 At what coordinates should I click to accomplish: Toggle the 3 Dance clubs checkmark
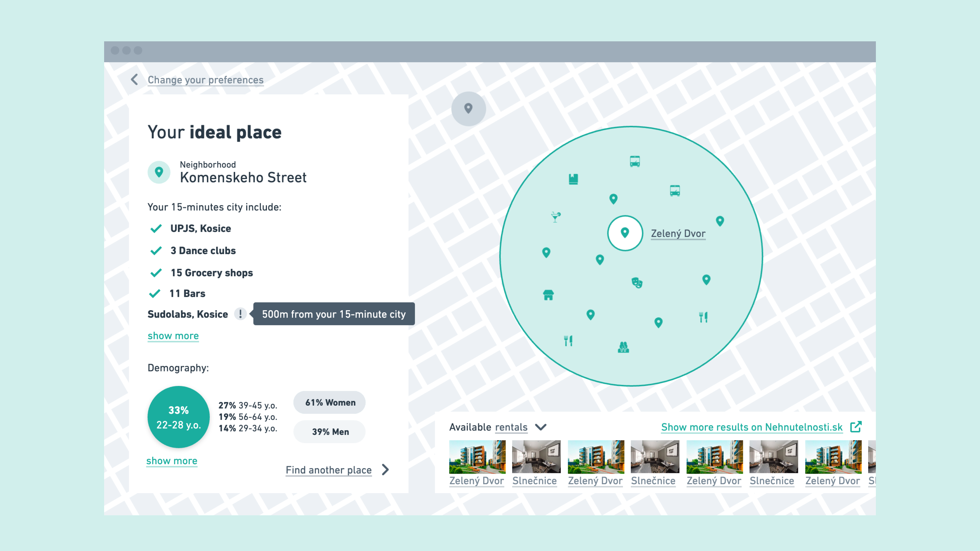click(156, 251)
